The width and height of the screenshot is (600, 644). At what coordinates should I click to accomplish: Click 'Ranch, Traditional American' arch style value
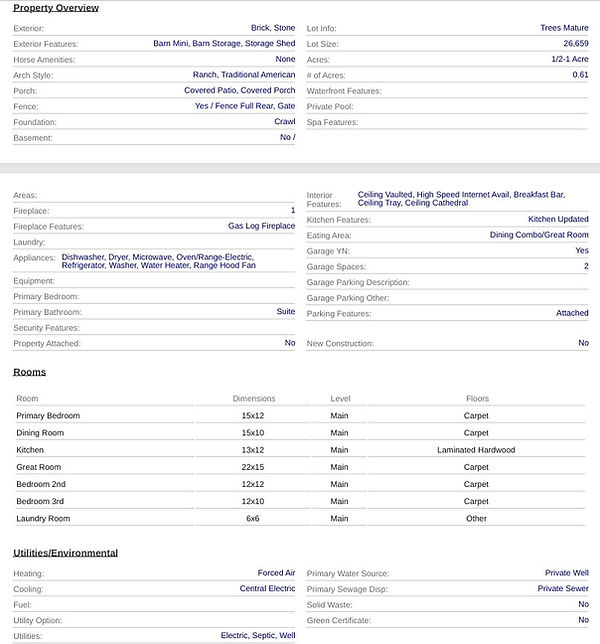pyautogui.click(x=244, y=75)
